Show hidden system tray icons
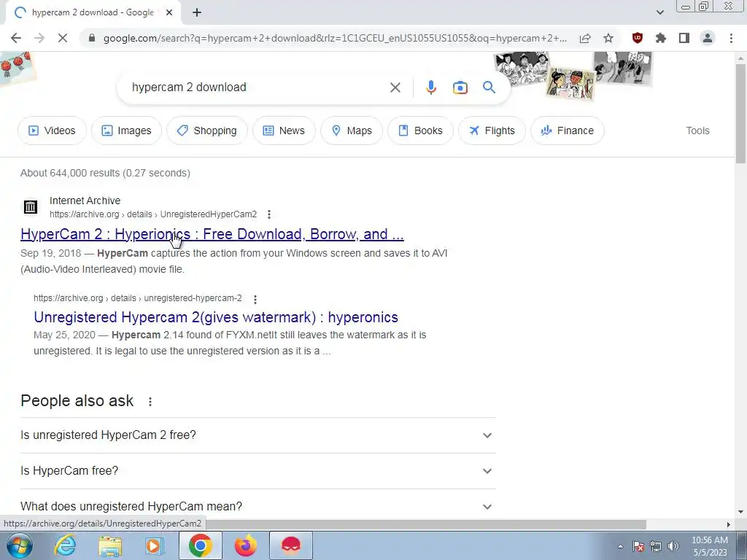Viewport: 747px width, 560px height. 620,546
